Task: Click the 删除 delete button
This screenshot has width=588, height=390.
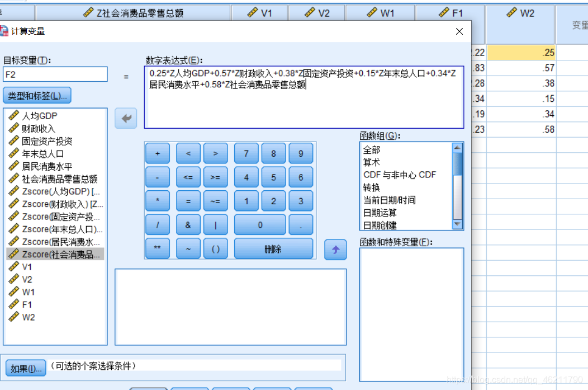Action: point(273,248)
